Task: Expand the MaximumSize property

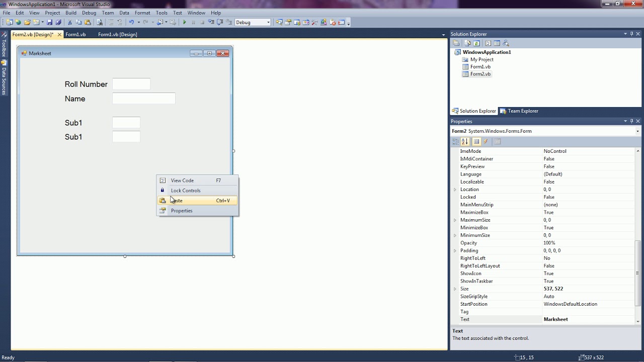Action: [x=455, y=220]
